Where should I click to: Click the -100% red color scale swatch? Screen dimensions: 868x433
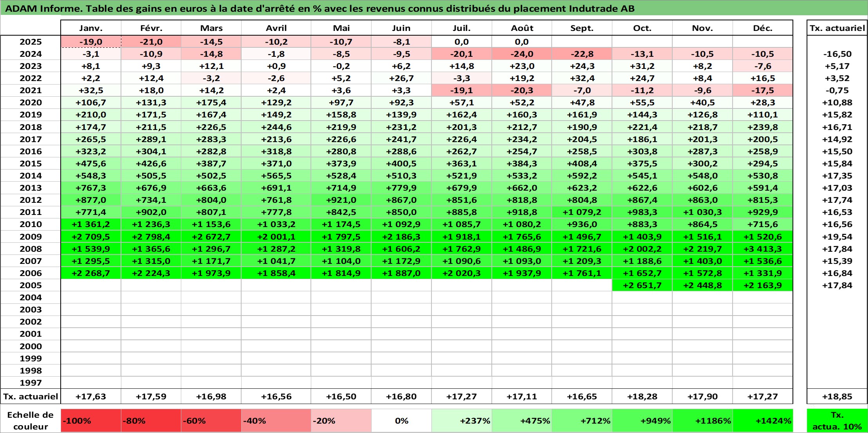91,421
